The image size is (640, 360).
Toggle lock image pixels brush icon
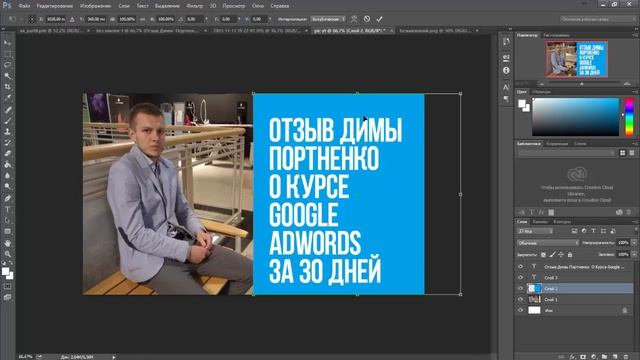[x=552, y=255]
